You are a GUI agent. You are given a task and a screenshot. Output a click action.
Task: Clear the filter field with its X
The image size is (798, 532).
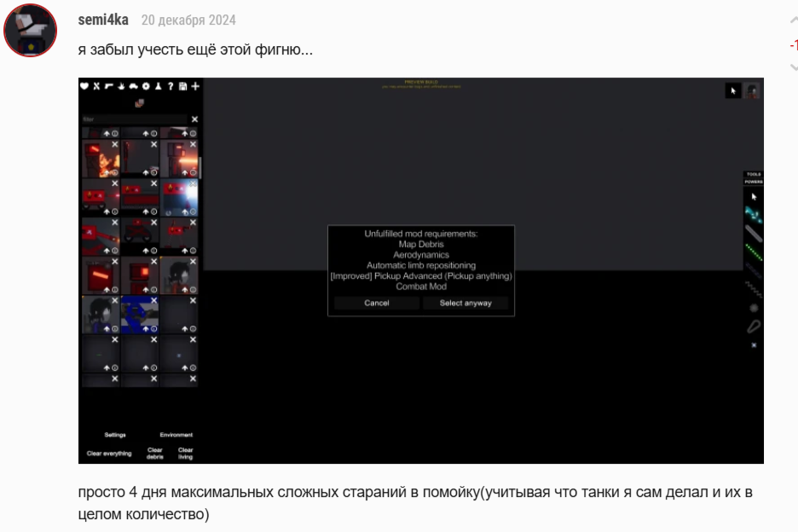(194, 119)
